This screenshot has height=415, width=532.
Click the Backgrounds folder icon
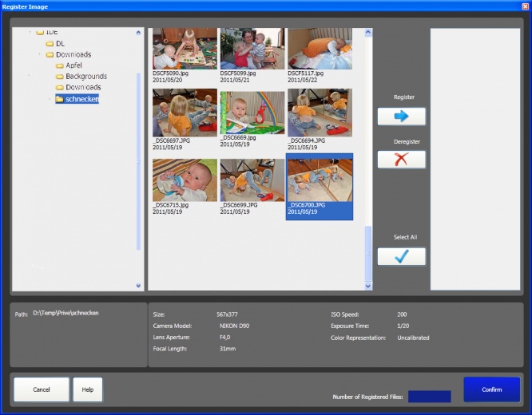[60, 77]
